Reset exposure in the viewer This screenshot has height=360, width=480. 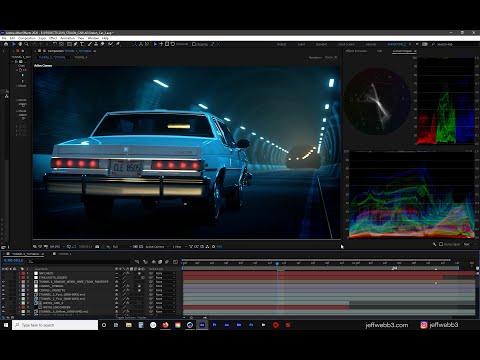pyautogui.click(x=214, y=247)
